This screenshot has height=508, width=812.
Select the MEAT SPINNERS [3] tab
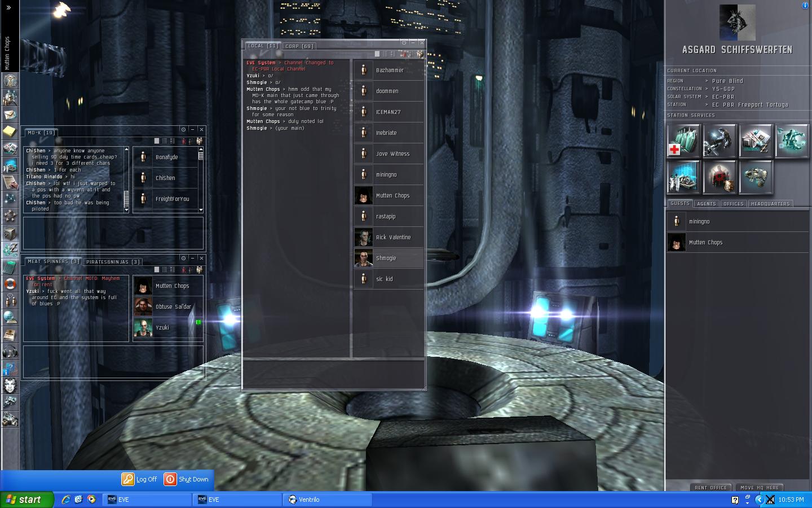click(53, 261)
